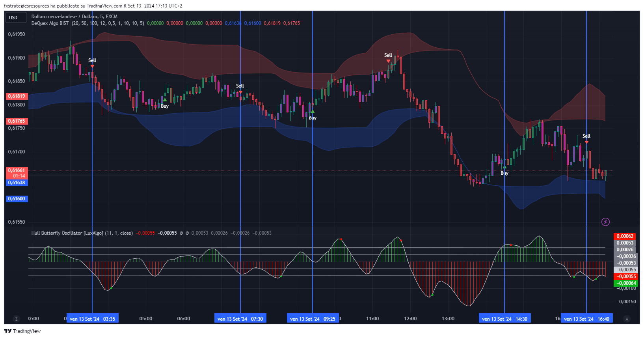Click the red 0,61819 price label
This screenshot has height=338, width=644.
click(17, 96)
